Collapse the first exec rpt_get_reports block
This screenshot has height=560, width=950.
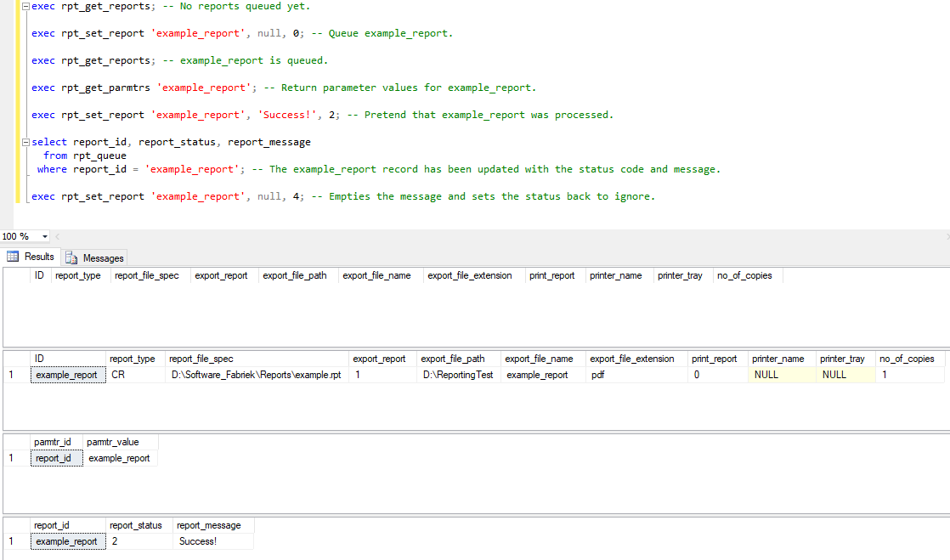(25, 7)
